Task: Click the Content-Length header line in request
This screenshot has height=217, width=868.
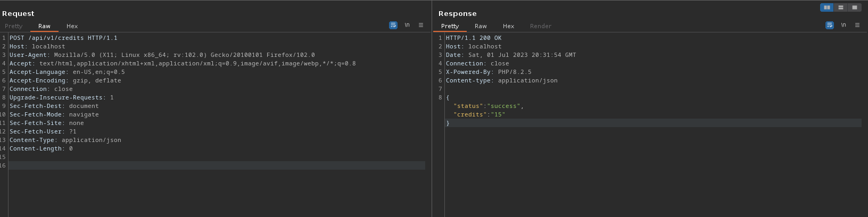Action: pyautogui.click(x=41, y=148)
